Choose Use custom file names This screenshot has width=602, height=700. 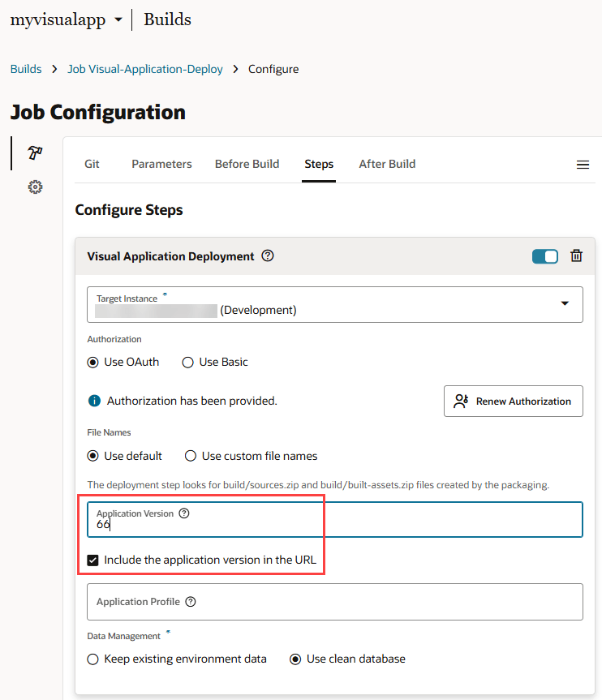(x=191, y=456)
